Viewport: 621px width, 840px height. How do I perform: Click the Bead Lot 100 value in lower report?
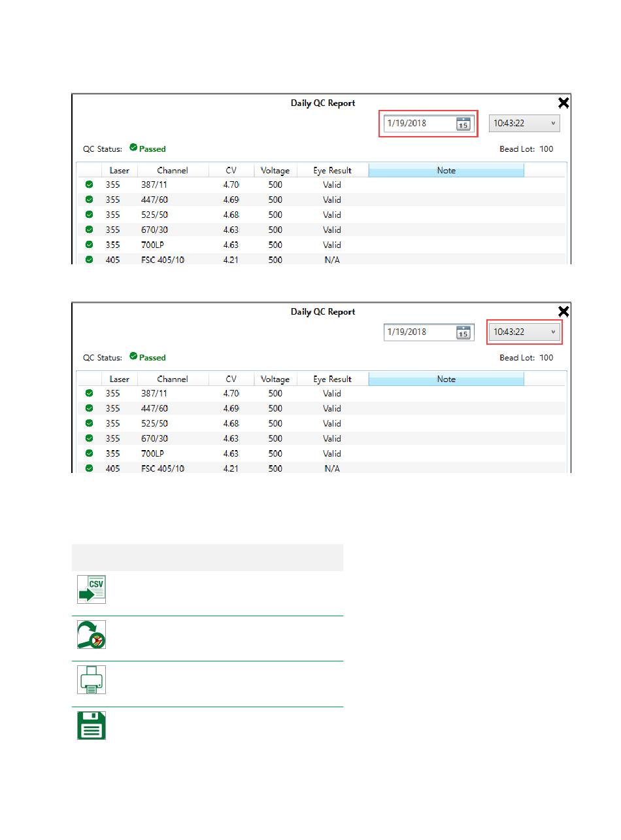[x=546, y=357]
